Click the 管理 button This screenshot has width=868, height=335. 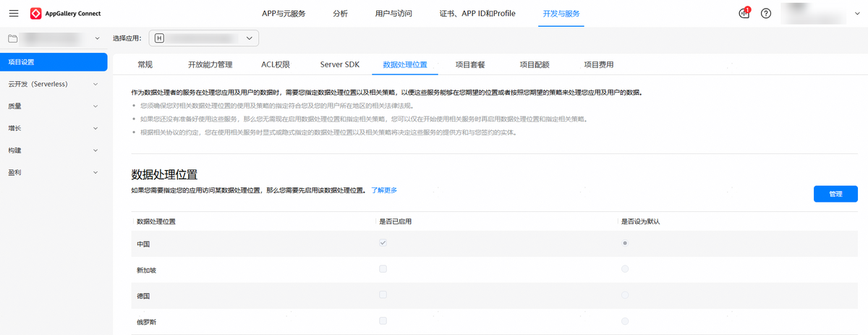click(835, 194)
